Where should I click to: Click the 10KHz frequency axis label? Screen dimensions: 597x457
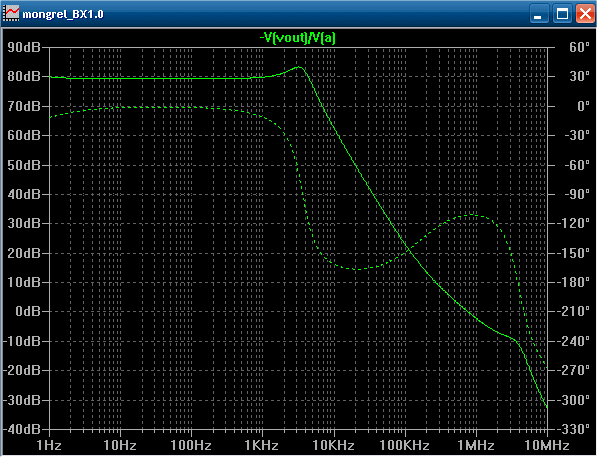tap(334, 445)
